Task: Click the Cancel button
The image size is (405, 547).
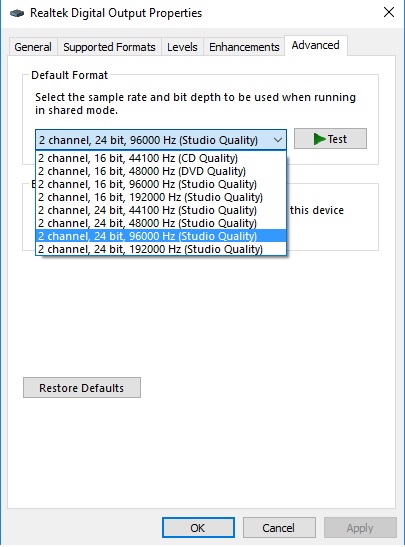Action: 279,527
